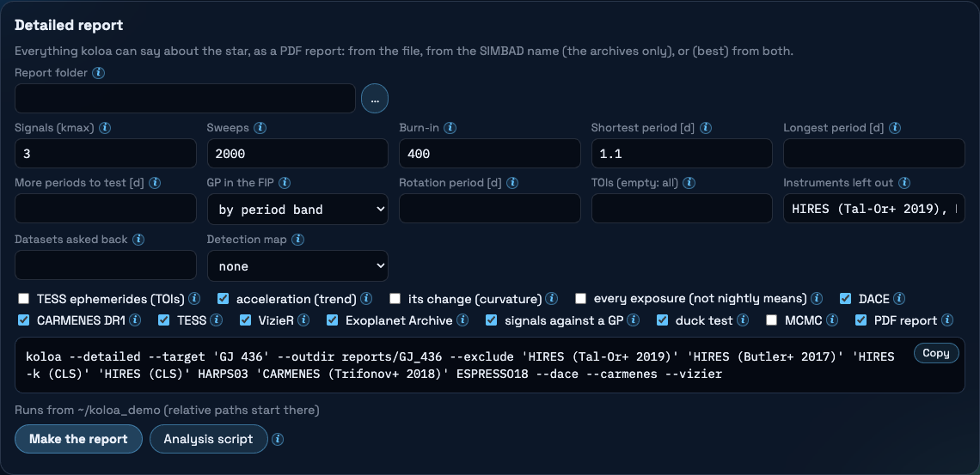The image size is (980, 475).
Task: Show MCMC info icon
Action: click(x=832, y=320)
